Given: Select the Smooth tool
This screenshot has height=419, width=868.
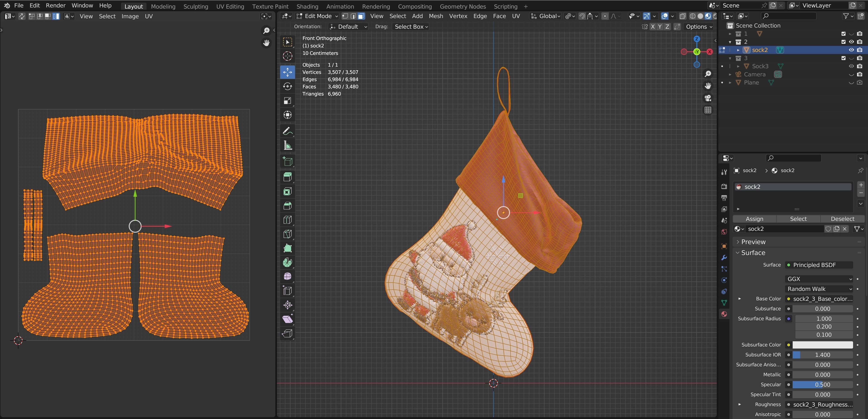Looking at the screenshot, I should 287,277.
